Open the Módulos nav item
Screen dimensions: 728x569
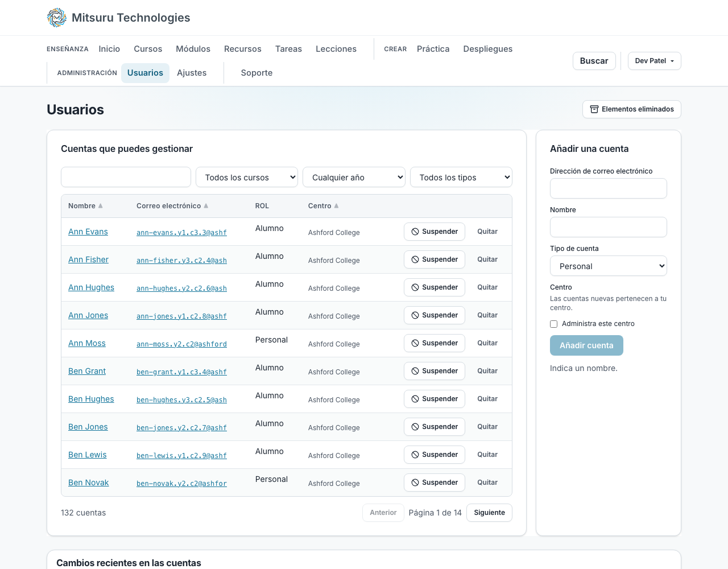tap(193, 49)
